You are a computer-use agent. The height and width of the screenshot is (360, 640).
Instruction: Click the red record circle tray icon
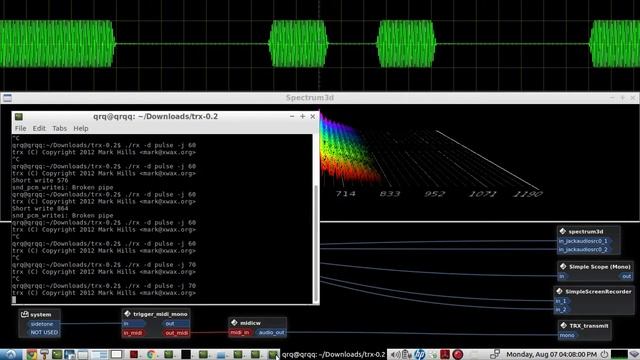click(x=458, y=354)
